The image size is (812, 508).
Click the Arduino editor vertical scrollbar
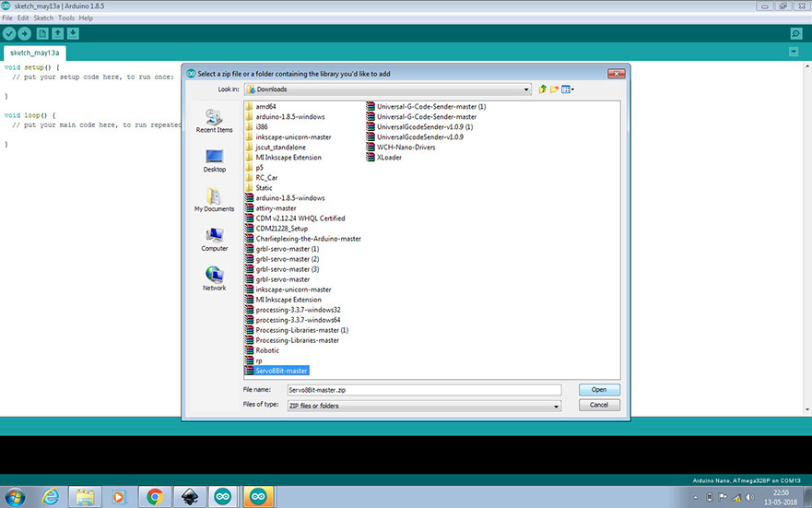click(x=807, y=238)
